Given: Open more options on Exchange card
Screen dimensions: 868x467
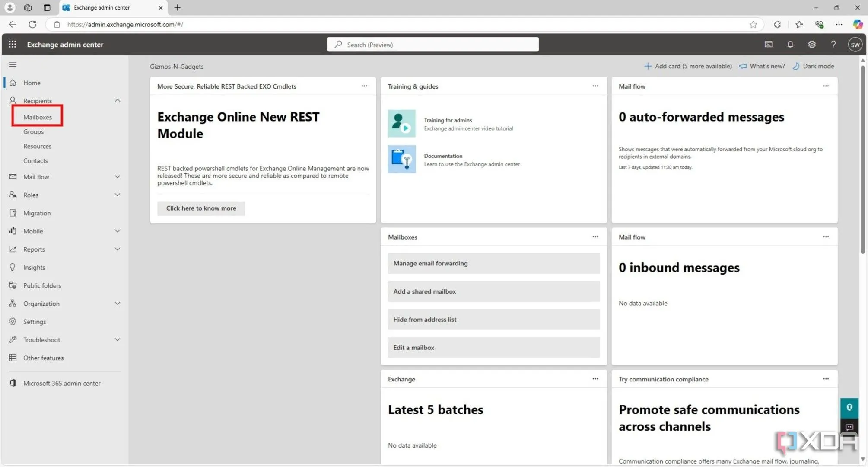Looking at the screenshot, I should point(595,379).
